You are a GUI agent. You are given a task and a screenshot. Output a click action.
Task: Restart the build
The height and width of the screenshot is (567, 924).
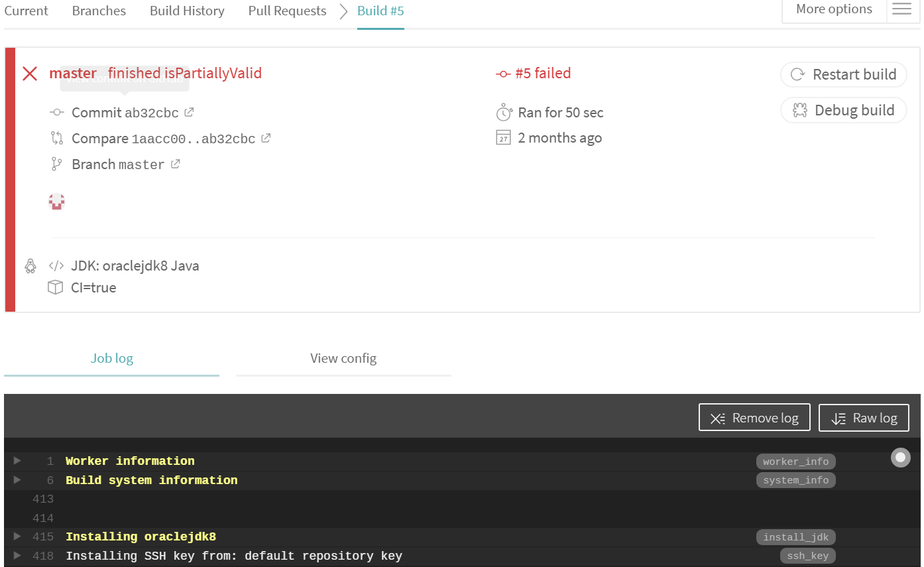[x=844, y=74]
